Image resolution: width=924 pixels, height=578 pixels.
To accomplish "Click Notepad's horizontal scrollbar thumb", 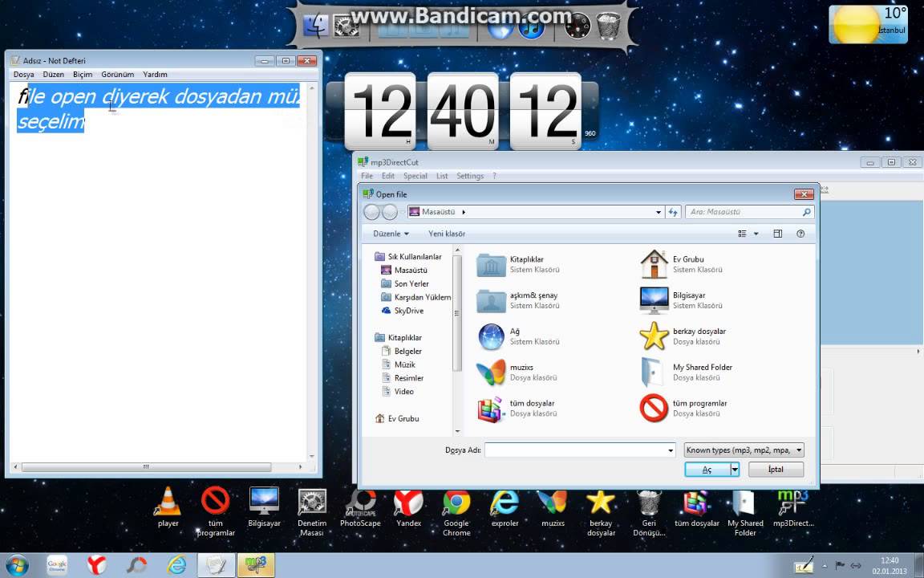I will point(146,466).
